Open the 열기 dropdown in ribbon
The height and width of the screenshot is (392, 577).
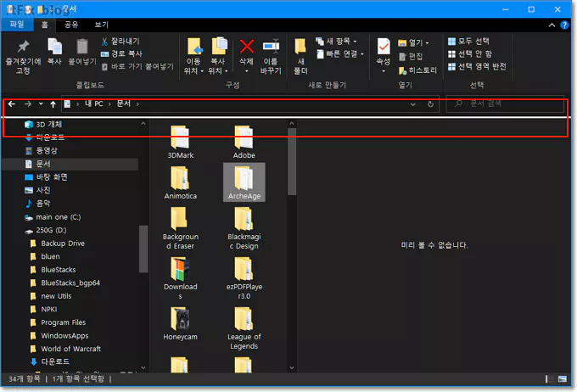coord(413,43)
